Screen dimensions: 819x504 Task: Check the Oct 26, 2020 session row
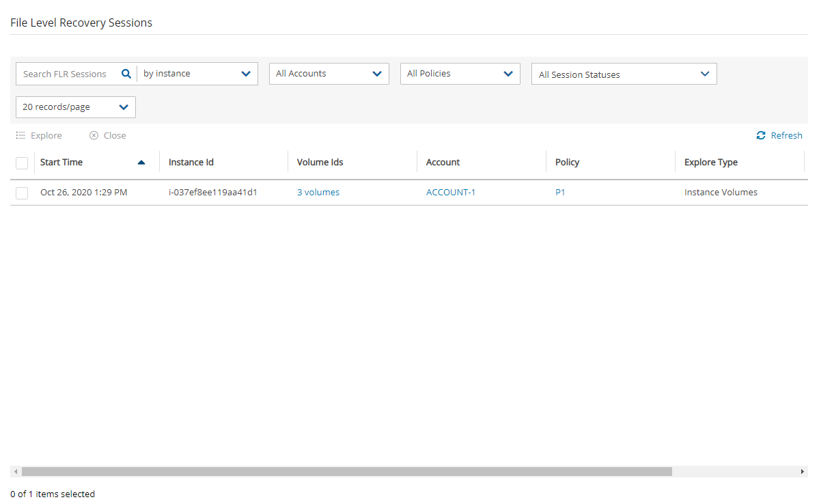click(x=22, y=193)
